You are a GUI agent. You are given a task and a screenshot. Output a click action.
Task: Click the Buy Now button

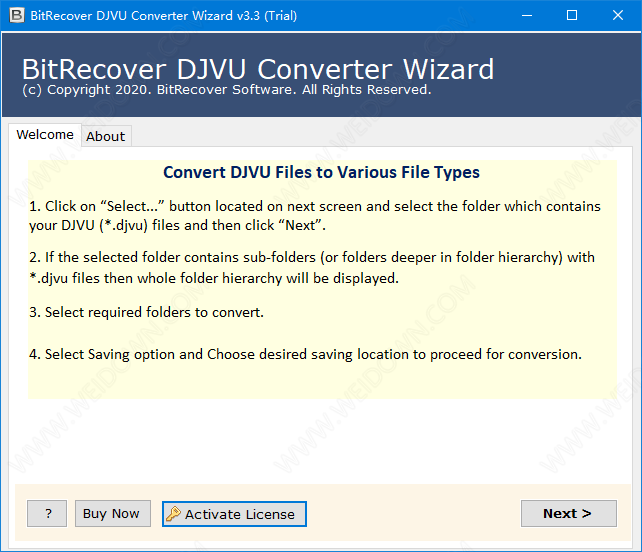111,513
